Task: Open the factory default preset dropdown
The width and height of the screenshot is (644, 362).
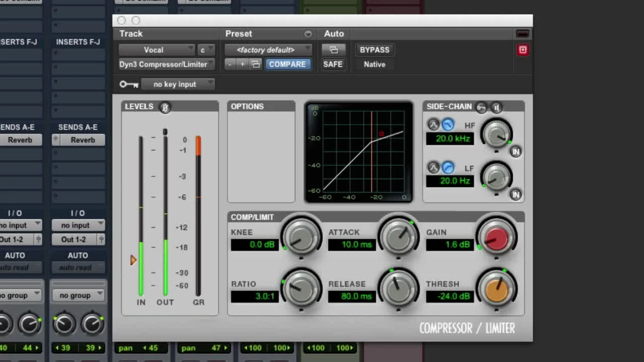Action: 269,49
